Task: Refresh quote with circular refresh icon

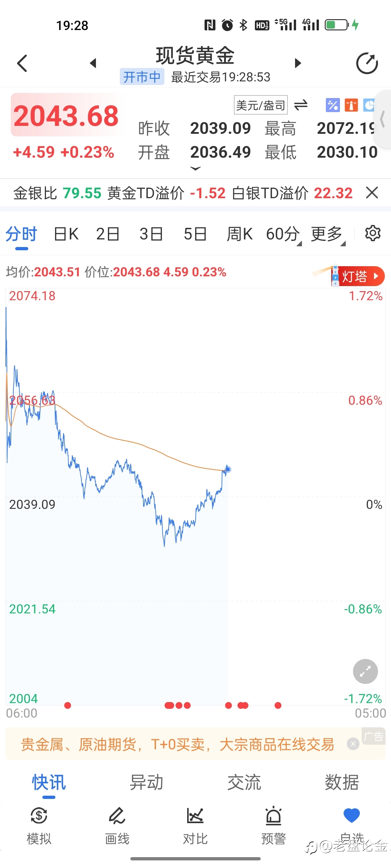Action: 367,64
